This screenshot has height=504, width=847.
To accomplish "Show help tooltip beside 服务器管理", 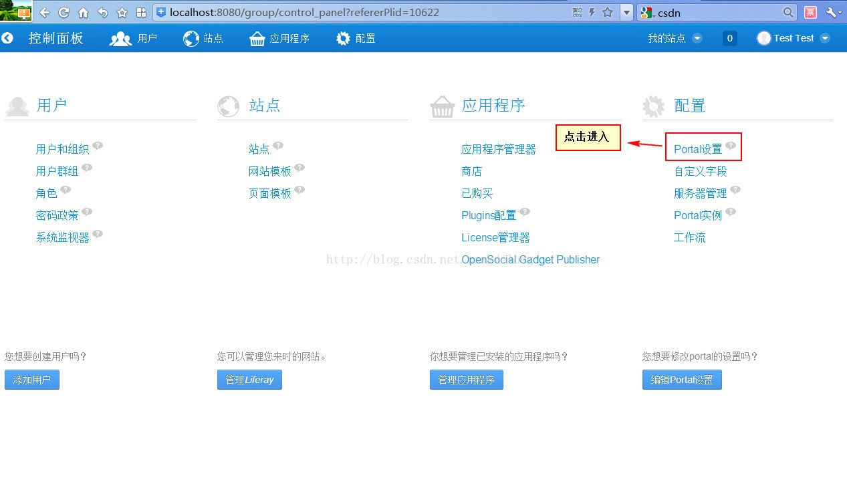I will point(735,189).
